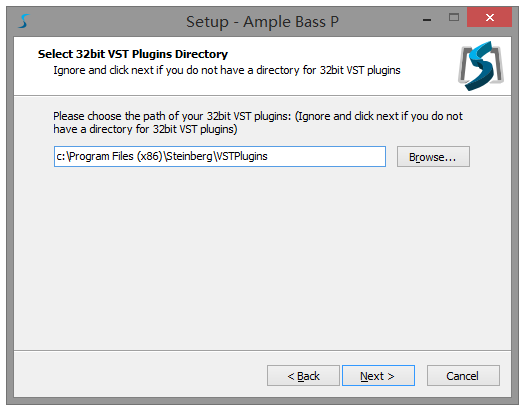
Task: Click the 'Please choose the path' instruction label
Action: pyautogui.click(x=258, y=122)
